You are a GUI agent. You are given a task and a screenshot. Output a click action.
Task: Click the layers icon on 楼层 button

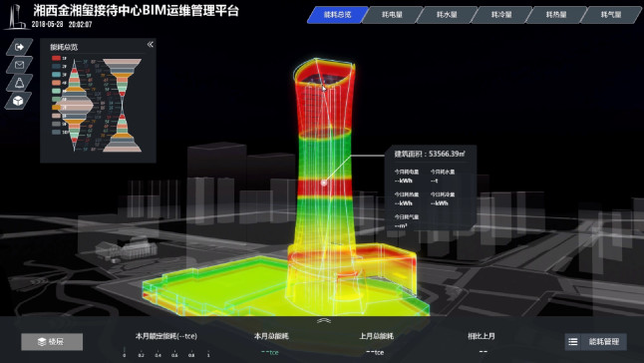pyautogui.click(x=42, y=342)
